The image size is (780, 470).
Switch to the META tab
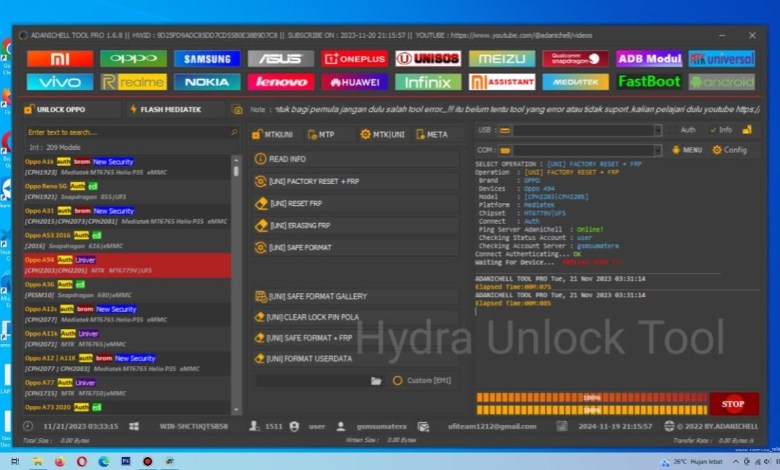432,134
